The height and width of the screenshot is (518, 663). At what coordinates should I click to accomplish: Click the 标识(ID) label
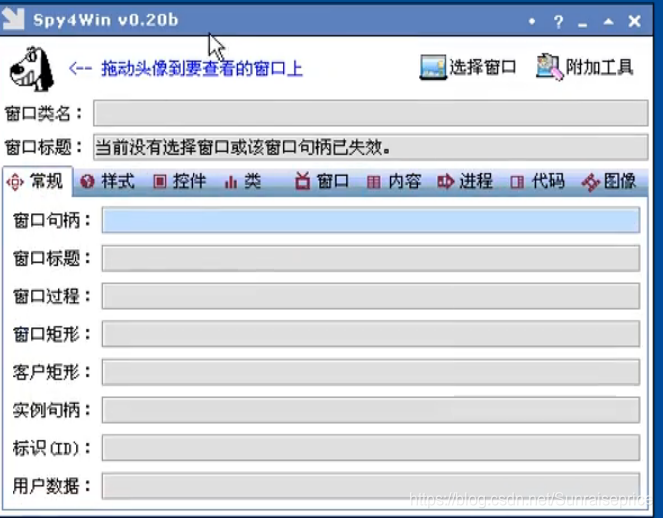point(52,448)
